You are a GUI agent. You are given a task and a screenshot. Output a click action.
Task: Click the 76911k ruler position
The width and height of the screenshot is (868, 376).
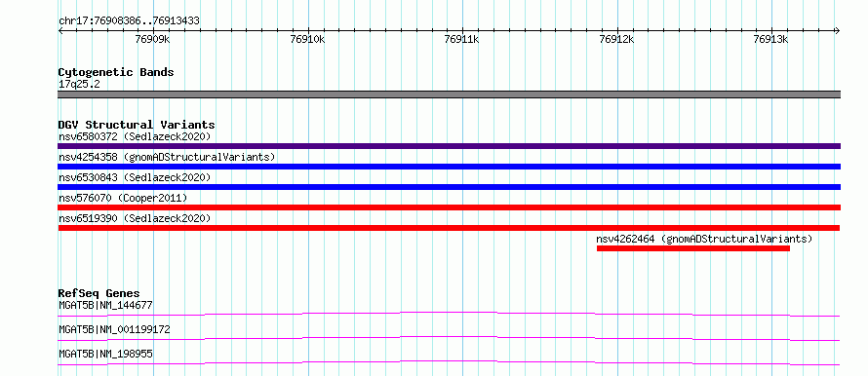click(461, 40)
